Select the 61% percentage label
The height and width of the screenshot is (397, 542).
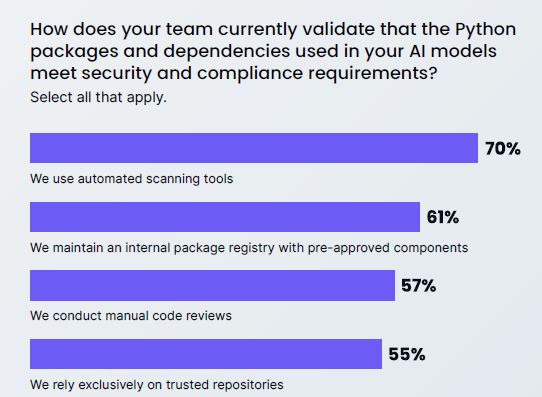point(442,217)
